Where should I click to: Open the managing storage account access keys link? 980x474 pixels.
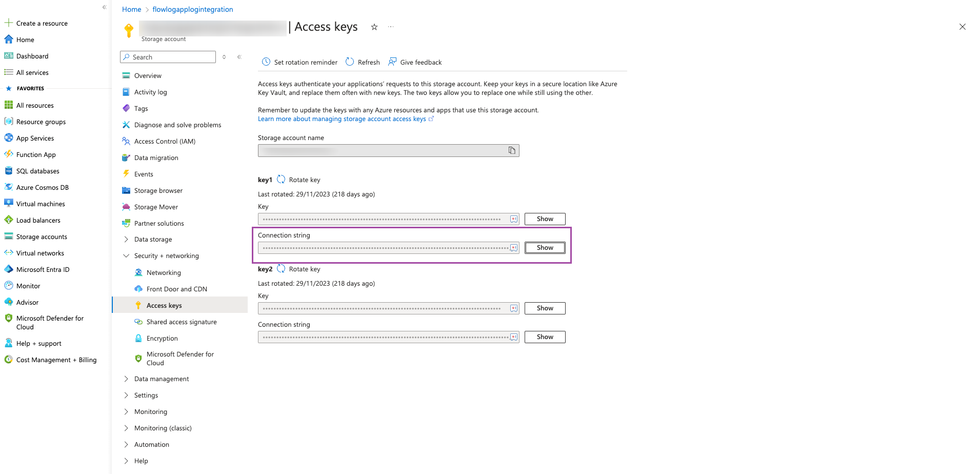tap(342, 118)
